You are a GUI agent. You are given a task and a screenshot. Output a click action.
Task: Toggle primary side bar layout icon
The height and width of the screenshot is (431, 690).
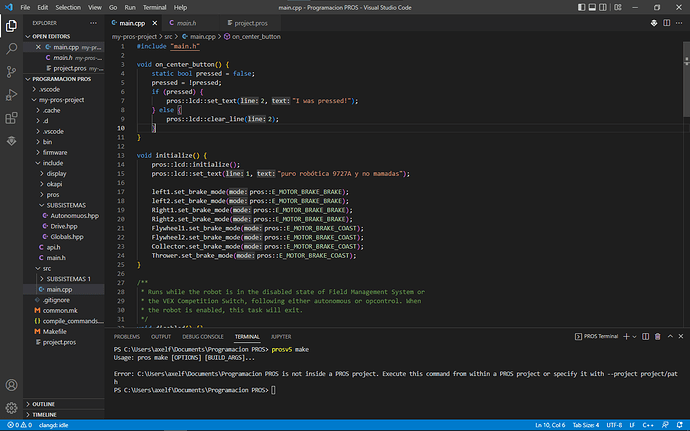click(582, 7)
